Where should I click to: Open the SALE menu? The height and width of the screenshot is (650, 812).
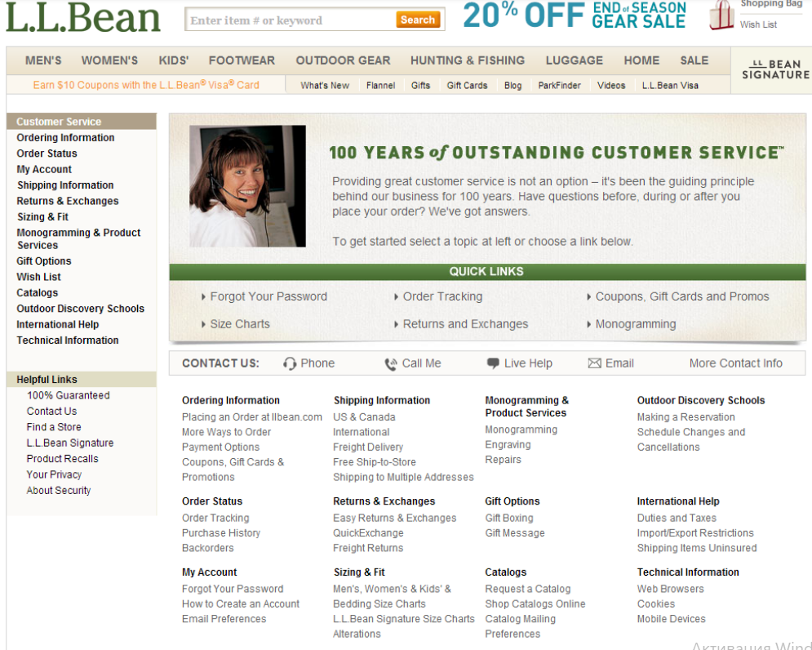tap(694, 60)
